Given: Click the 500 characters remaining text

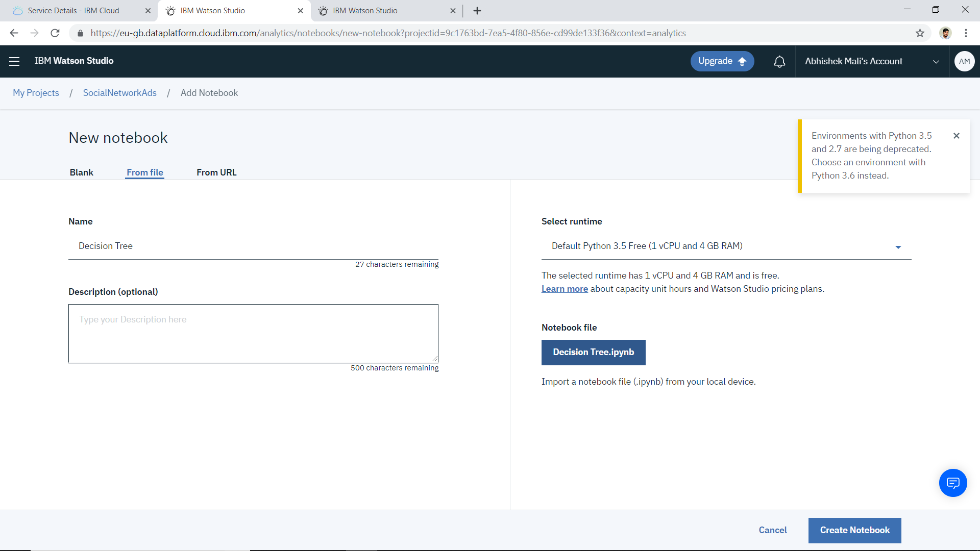Looking at the screenshot, I should (x=395, y=368).
